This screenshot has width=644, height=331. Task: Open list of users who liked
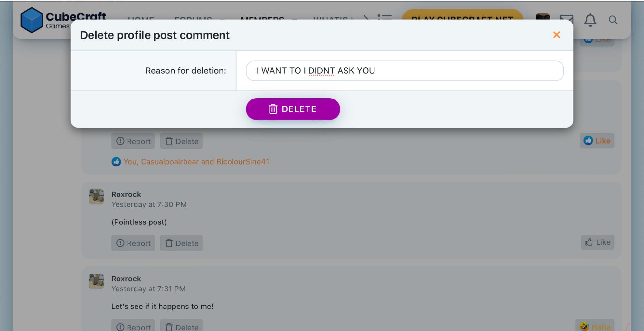click(196, 162)
